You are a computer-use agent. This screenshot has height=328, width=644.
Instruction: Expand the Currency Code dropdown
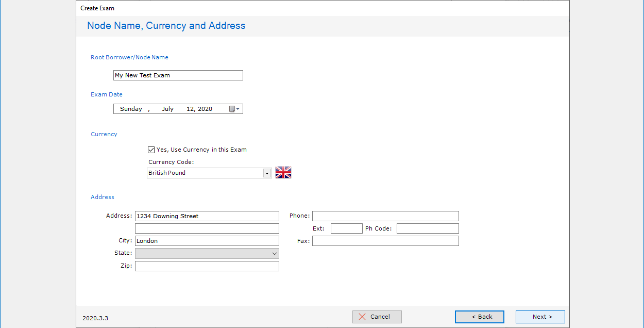[267, 173]
